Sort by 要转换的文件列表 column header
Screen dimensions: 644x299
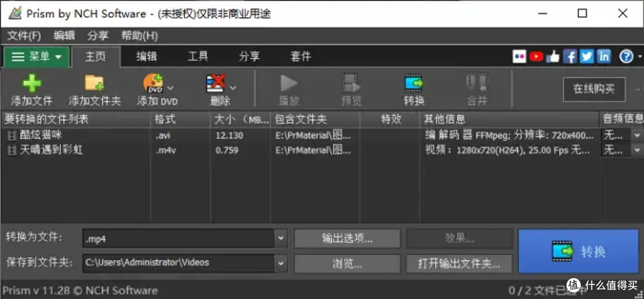coord(76,120)
